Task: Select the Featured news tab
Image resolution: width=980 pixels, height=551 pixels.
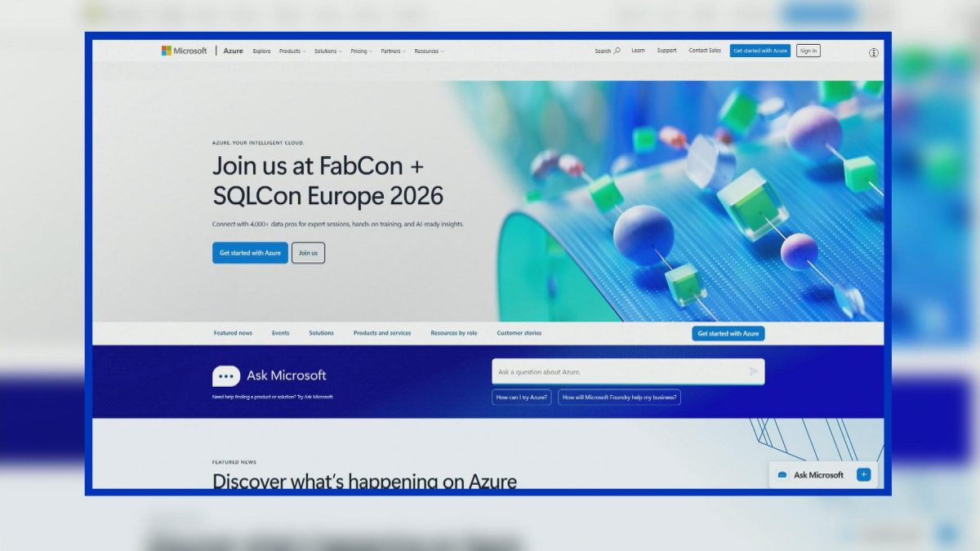Action: point(233,333)
